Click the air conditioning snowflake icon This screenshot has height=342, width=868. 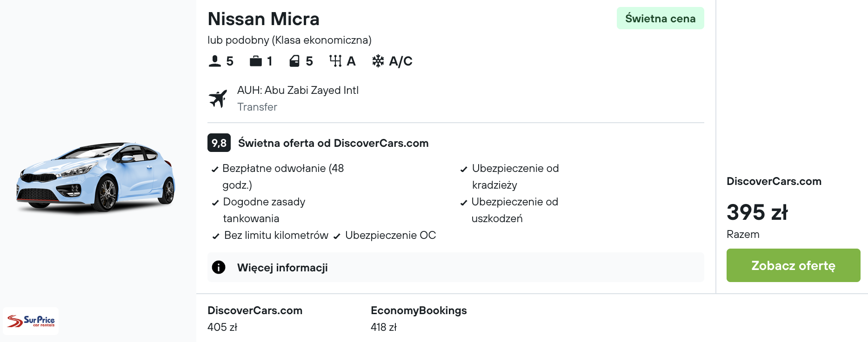[378, 61]
